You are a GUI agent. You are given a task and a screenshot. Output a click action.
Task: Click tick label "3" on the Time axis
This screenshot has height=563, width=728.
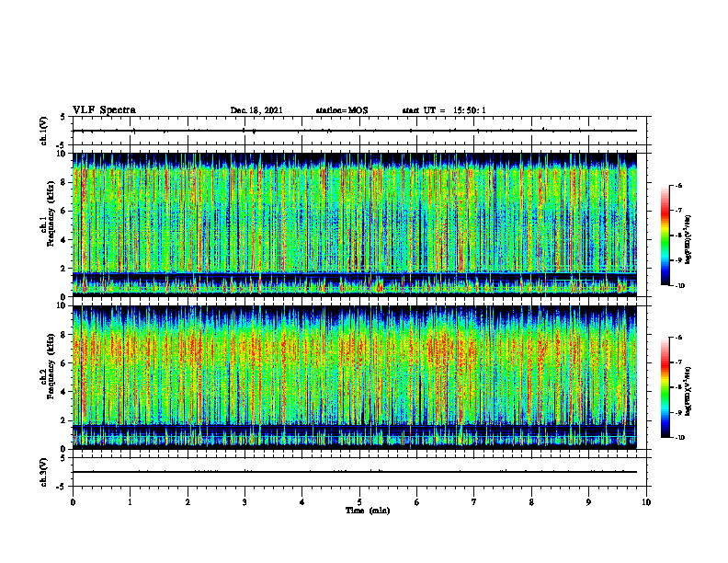(x=245, y=502)
